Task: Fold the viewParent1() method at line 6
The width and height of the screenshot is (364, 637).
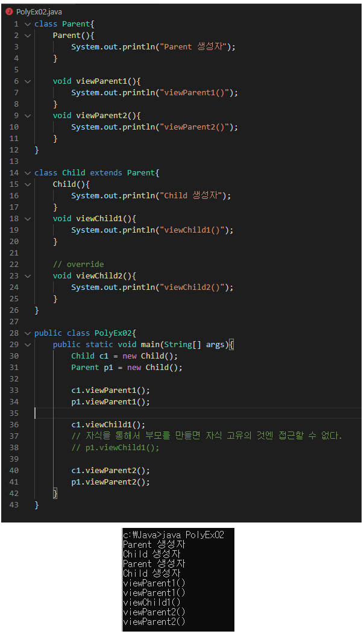Action: 28,81
